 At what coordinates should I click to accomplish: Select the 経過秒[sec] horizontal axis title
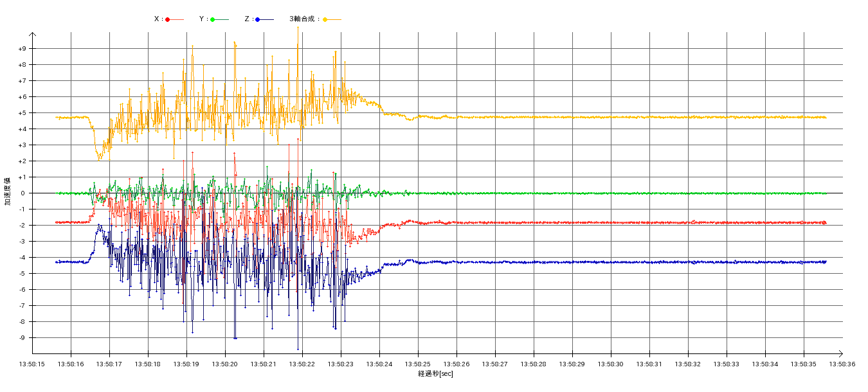(435, 374)
